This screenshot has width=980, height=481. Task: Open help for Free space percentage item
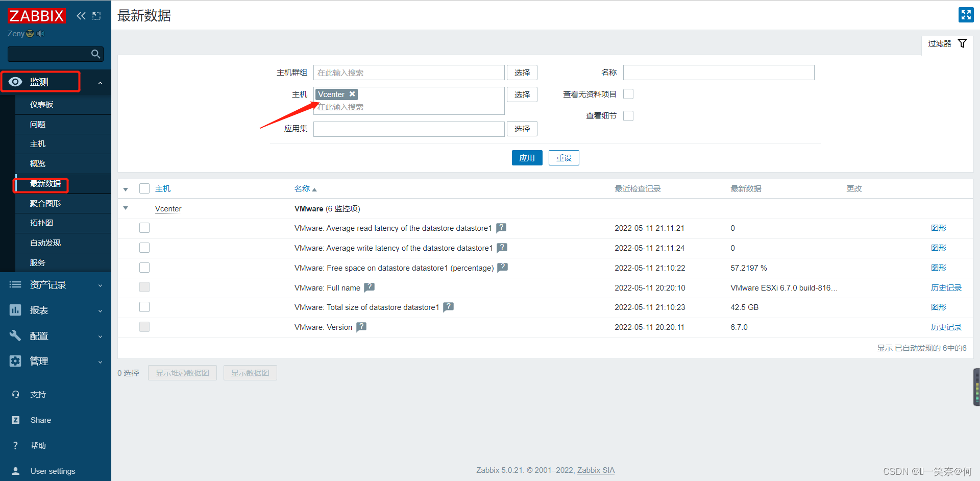click(503, 267)
